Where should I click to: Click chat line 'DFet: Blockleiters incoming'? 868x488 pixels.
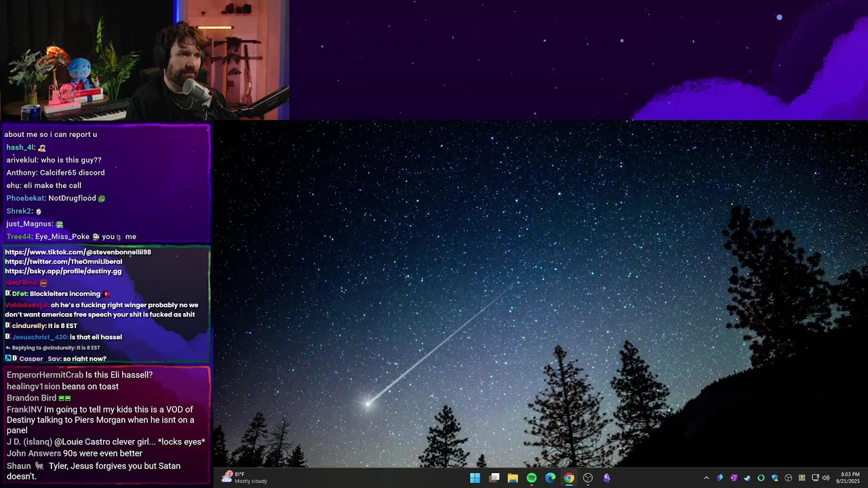(58, 294)
